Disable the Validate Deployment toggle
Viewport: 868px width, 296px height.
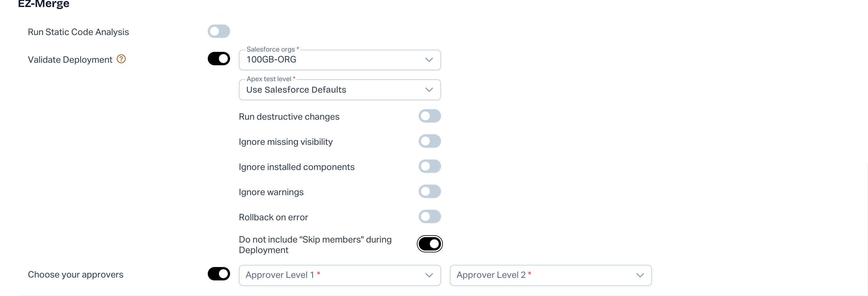[x=219, y=59]
